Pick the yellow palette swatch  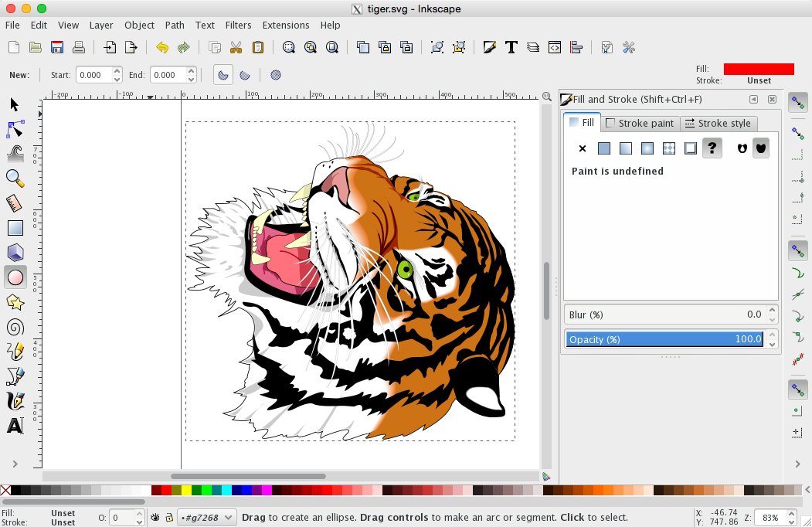point(186,490)
